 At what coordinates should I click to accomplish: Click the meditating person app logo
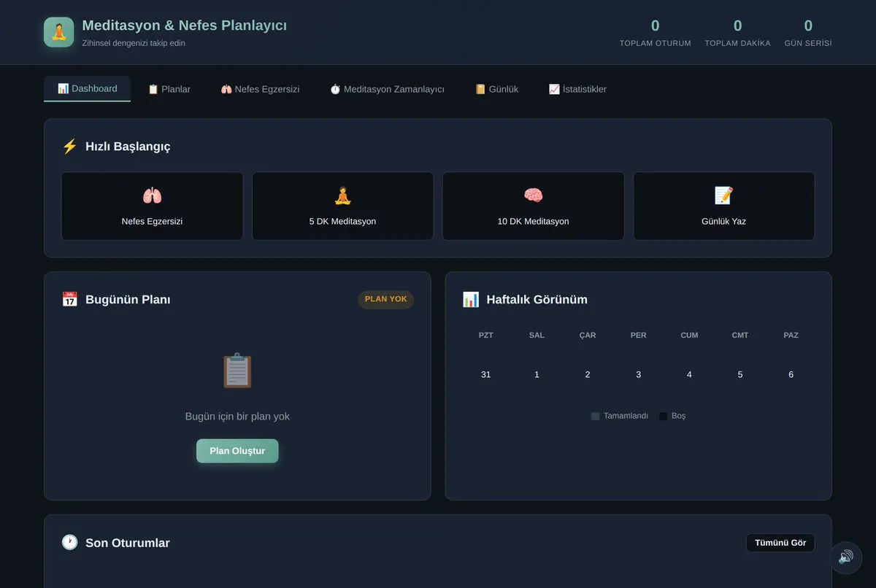click(58, 32)
